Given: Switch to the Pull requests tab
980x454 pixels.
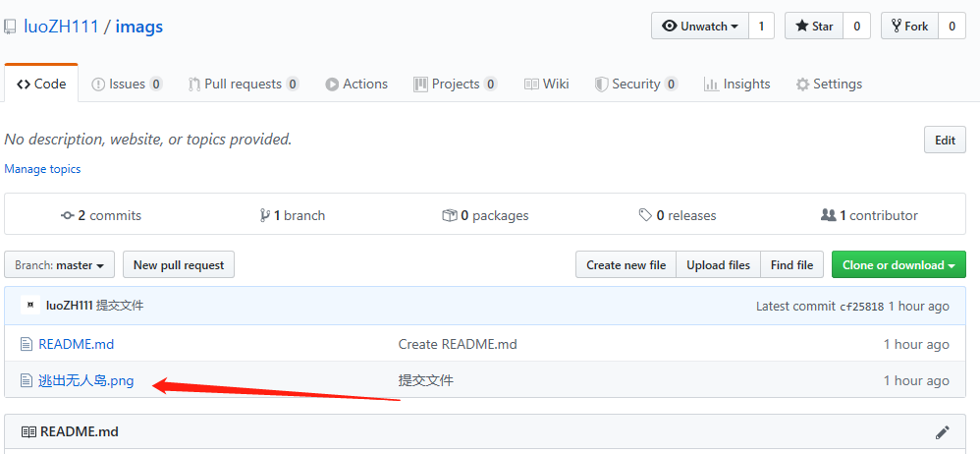Looking at the screenshot, I should [244, 84].
